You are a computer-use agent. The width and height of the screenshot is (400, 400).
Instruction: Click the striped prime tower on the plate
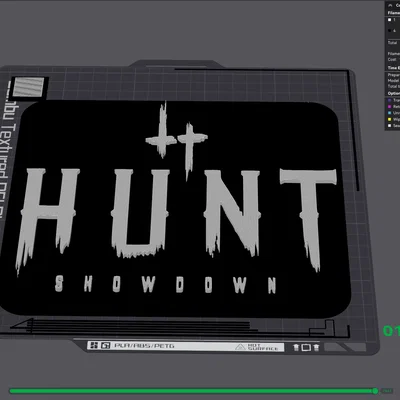[x=28, y=87]
